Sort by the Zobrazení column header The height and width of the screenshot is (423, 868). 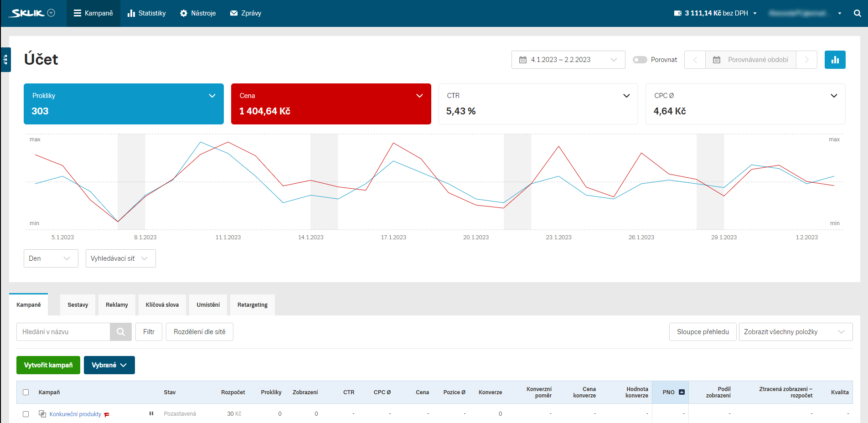click(x=305, y=392)
